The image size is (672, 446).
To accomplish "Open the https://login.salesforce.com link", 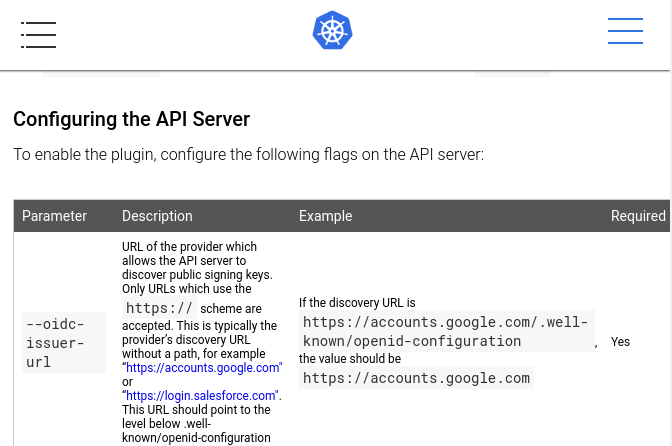I will (x=202, y=396).
